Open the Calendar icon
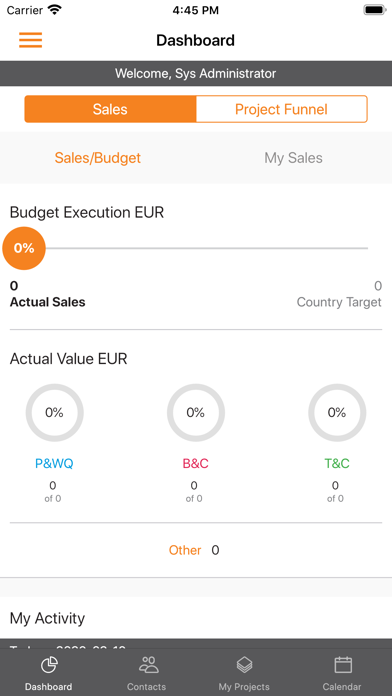This screenshot has width=392, height=696. click(x=343, y=664)
